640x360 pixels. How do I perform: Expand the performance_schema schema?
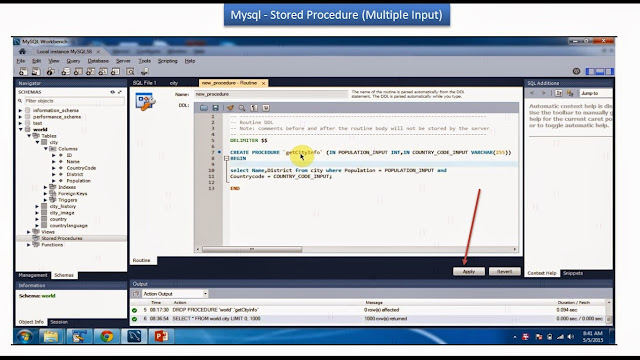pyautogui.click(x=20, y=117)
